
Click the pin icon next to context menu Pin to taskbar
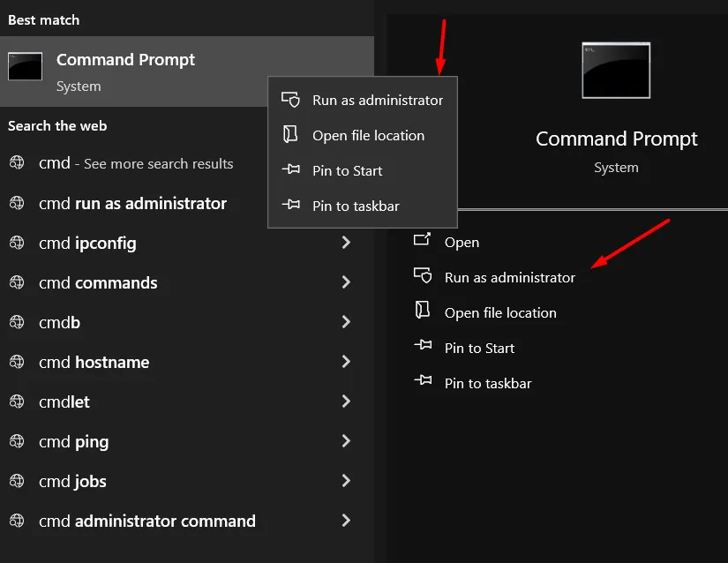coord(291,205)
